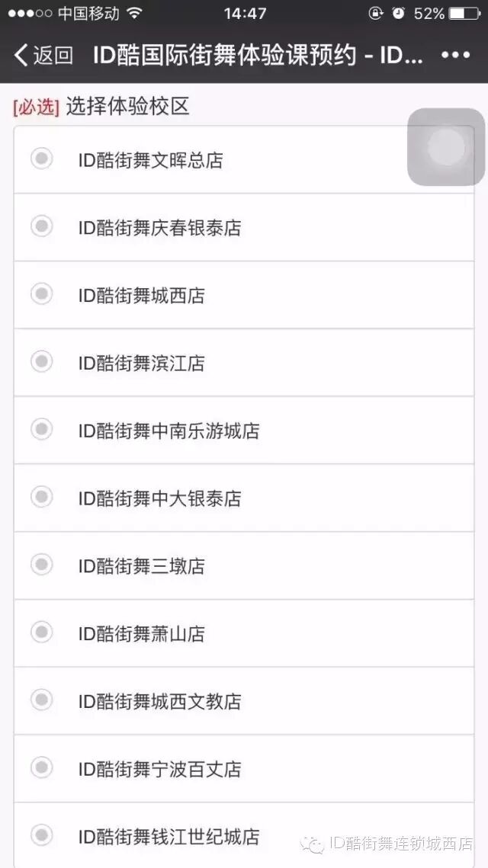Tap the Wi-Fi status icon
The image size is (488, 868).
[134, 13]
